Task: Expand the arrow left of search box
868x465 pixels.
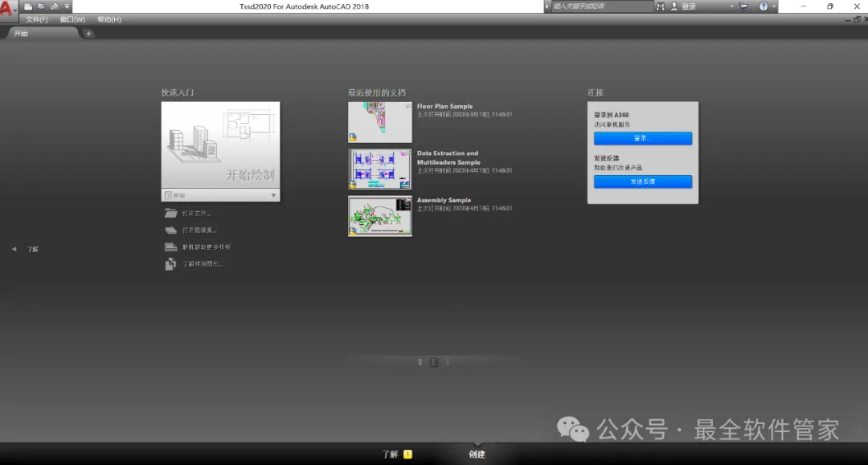Action: (547, 6)
